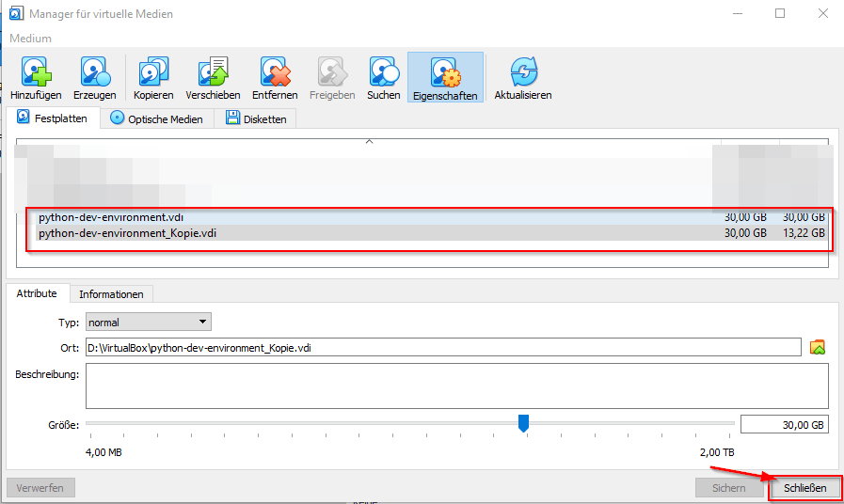Click the Beschreibung text field

(x=456, y=386)
